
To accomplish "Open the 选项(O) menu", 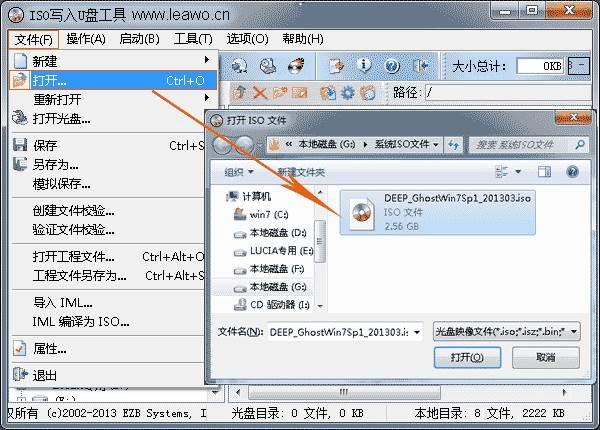I will (247, 39).
